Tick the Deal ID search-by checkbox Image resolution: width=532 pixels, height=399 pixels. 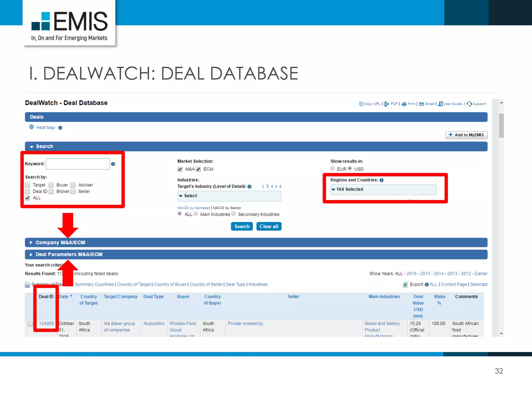coord(28,191)
